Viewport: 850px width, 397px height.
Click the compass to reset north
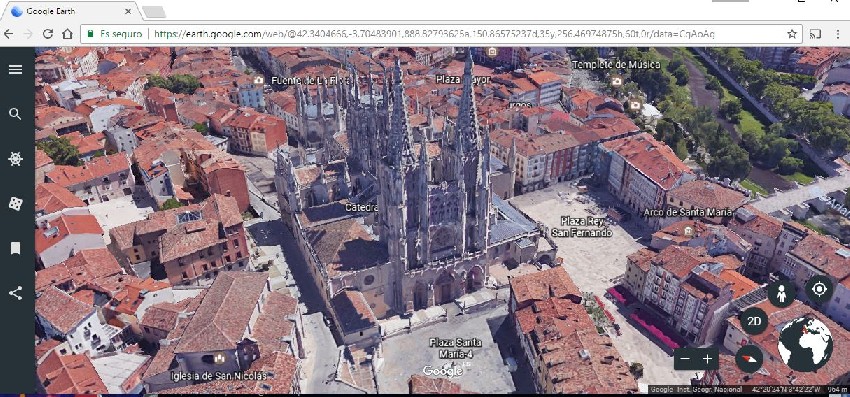(749, 358)
